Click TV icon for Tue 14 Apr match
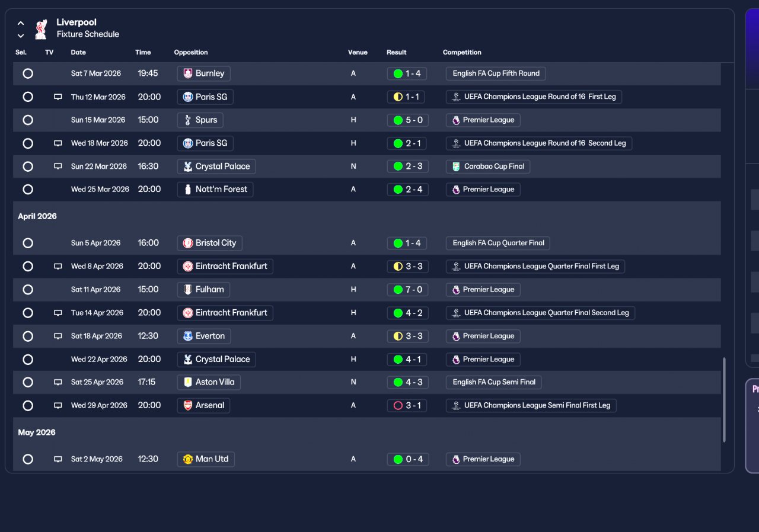The width and height of the screenshot is (759, 532). 58,313
